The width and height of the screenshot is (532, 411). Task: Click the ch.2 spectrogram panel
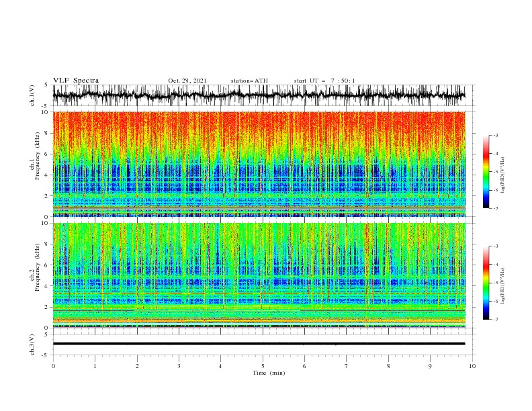pos(259,275)
